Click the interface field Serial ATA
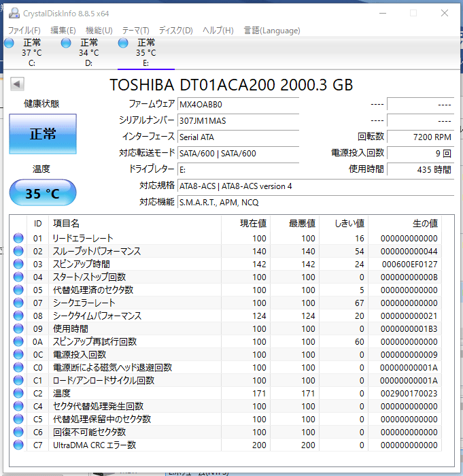This screenshot has height=476, width=463. click(x=239, y=137)
